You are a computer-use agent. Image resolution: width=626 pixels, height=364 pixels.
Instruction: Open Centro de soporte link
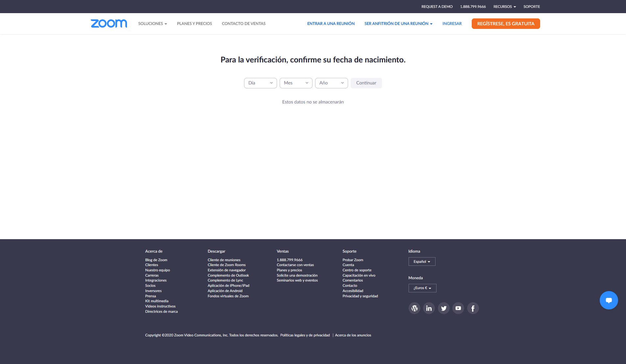[x=357, y=270]
